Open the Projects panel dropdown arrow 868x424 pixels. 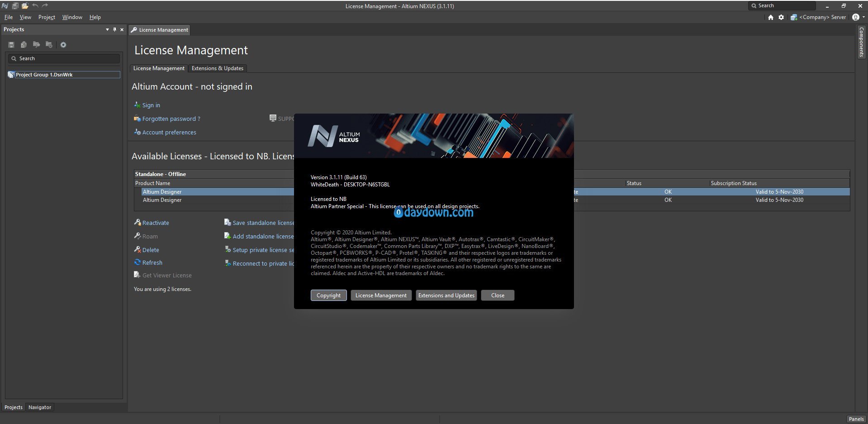pyautogui.click(x=107, y=29)
